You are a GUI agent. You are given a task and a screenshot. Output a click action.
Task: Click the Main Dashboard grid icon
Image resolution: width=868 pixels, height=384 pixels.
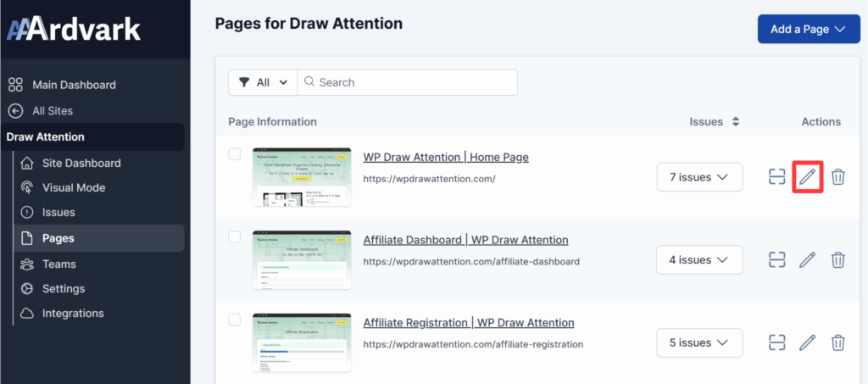pos(15,85)
